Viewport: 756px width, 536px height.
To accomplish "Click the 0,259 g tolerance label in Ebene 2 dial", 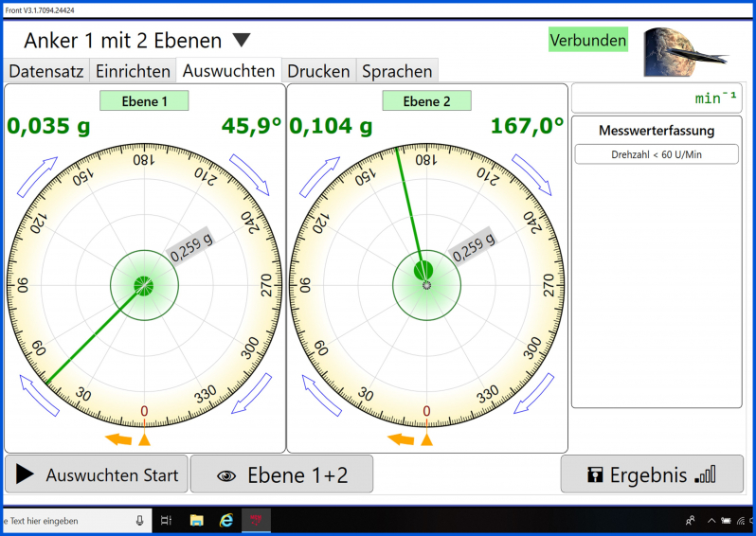I will (473, 247).
